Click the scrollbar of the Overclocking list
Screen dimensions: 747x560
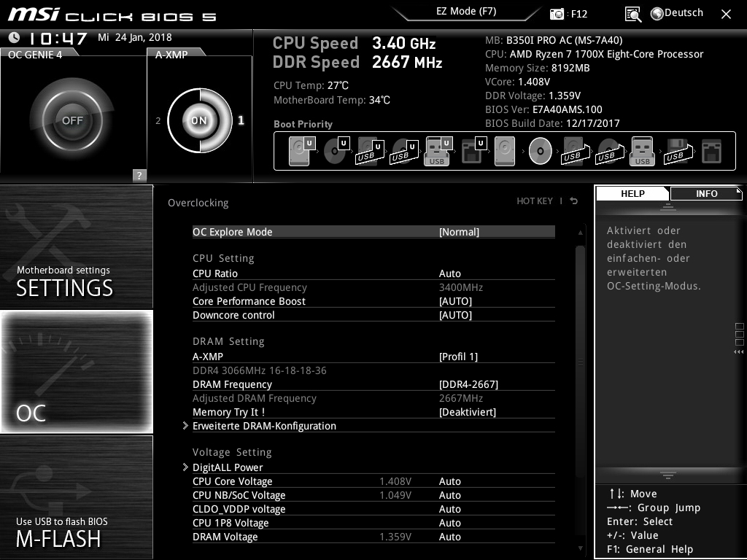580,360
